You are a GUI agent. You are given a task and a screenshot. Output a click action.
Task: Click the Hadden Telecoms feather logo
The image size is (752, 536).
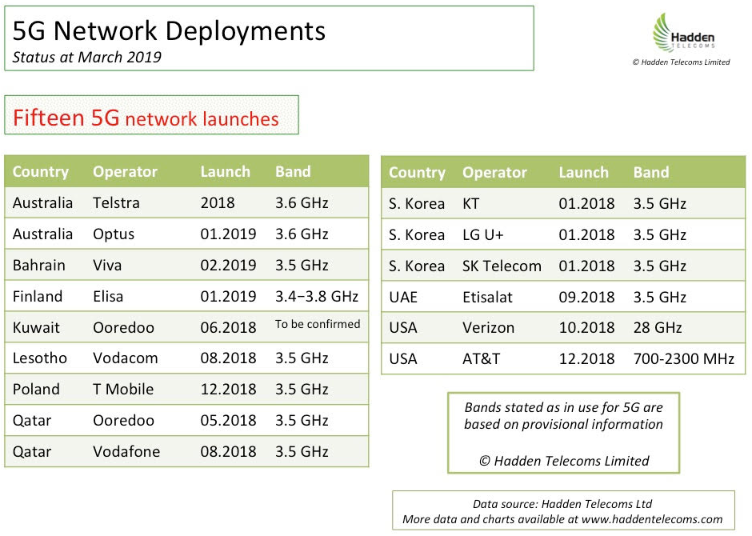click(667, 32)
